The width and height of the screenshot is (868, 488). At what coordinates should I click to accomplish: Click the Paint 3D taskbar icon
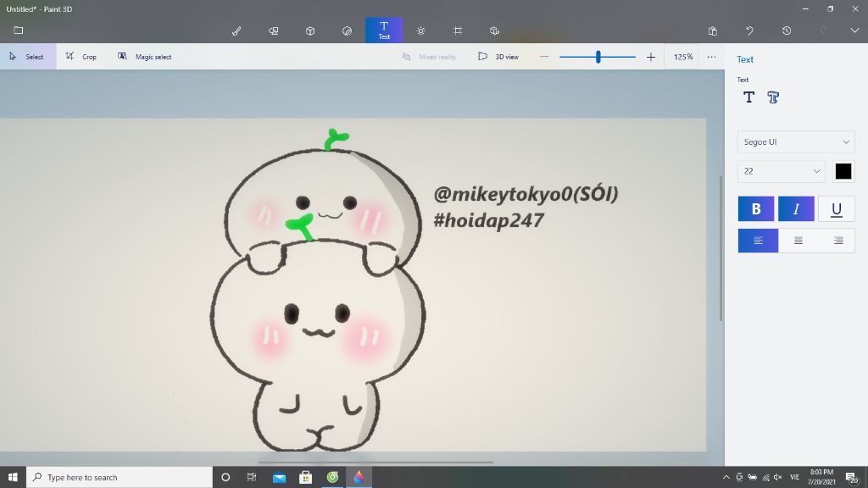click(359, 477)
